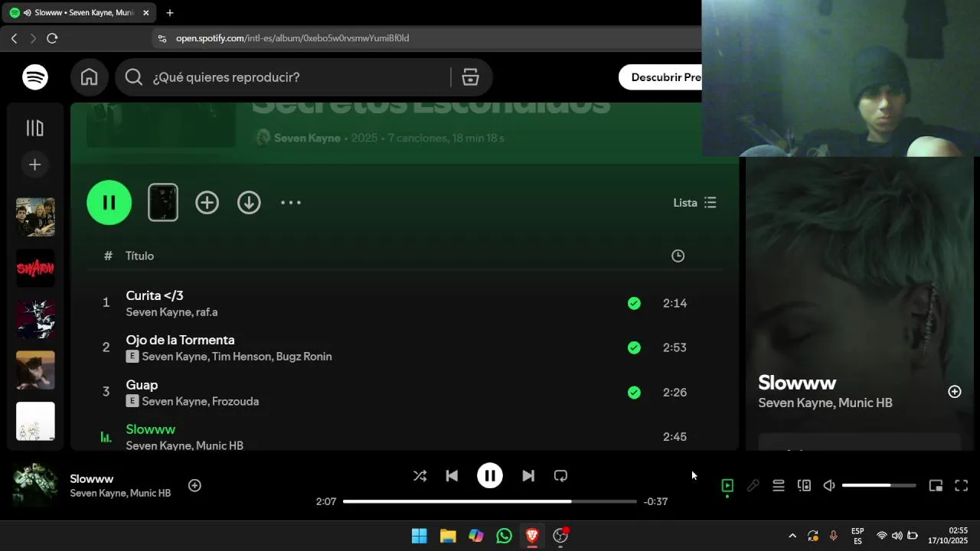Show lyrics with the microphone icon
980x551 pixels.
click(x=753, y=485)
